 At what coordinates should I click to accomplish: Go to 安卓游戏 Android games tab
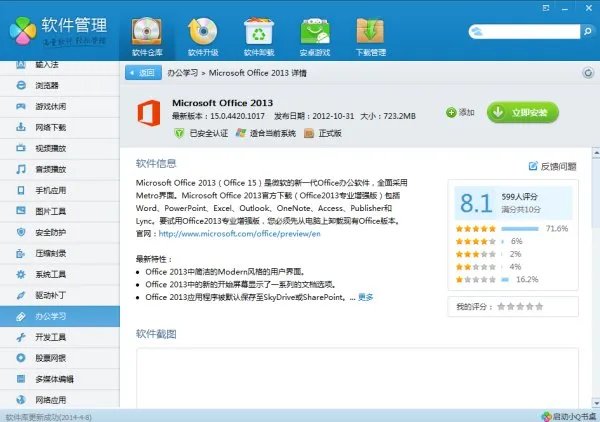(315, 37)
